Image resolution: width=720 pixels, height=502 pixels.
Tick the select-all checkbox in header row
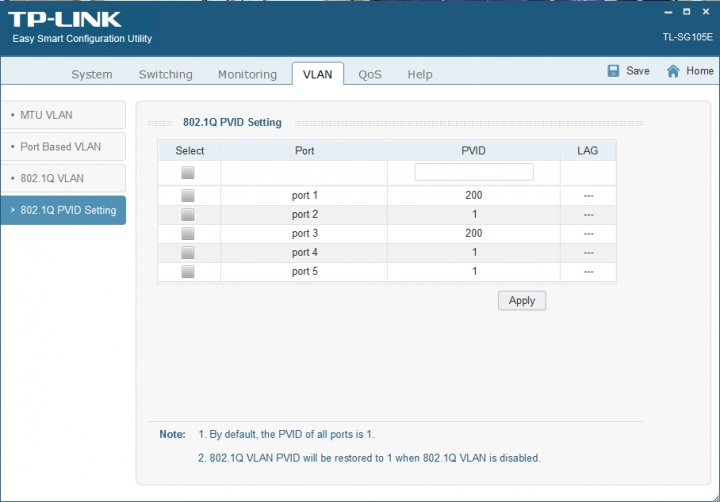[187, 173]
